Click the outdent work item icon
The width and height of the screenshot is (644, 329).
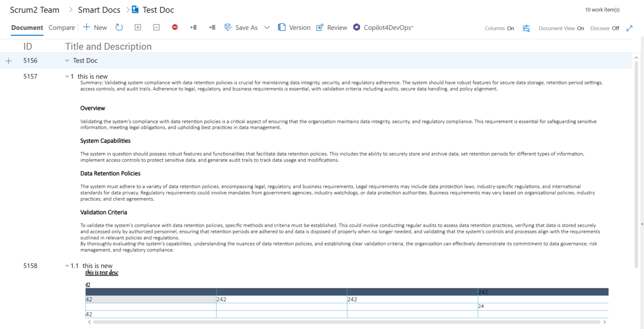[x=193, y=27]
